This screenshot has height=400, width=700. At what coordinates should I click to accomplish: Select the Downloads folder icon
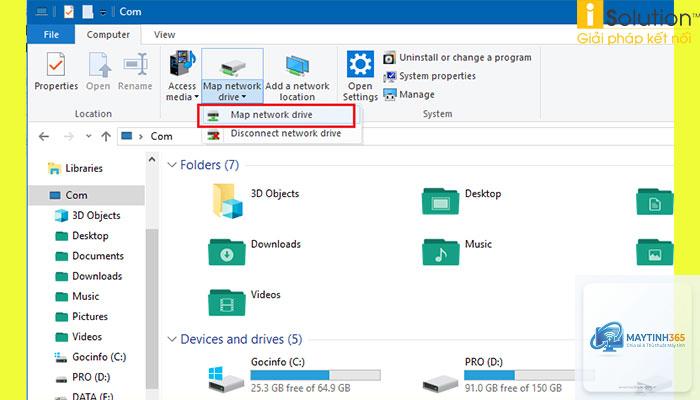coord(227,251)
